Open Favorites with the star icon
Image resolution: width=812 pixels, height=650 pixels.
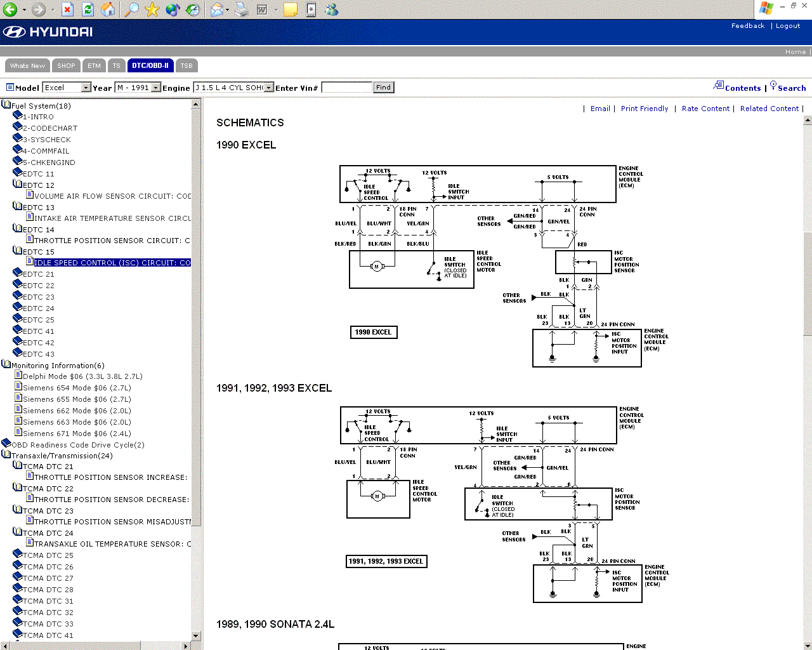point(152,10)
